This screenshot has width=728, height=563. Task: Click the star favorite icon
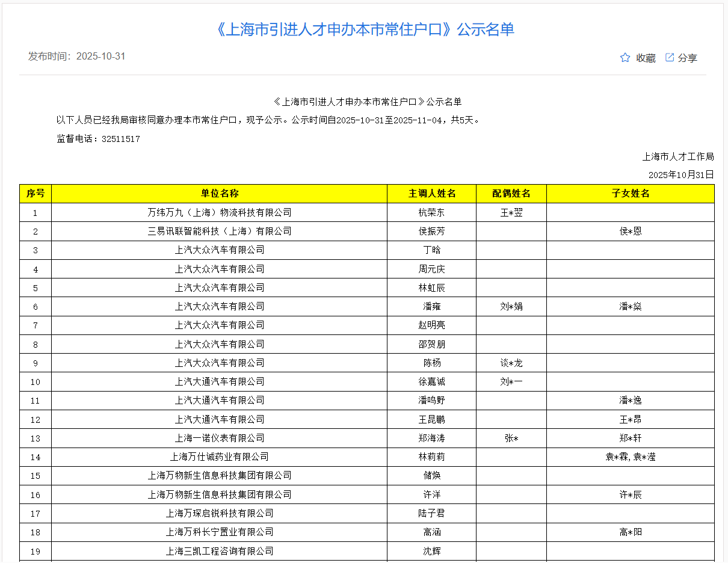coord(625,58)
